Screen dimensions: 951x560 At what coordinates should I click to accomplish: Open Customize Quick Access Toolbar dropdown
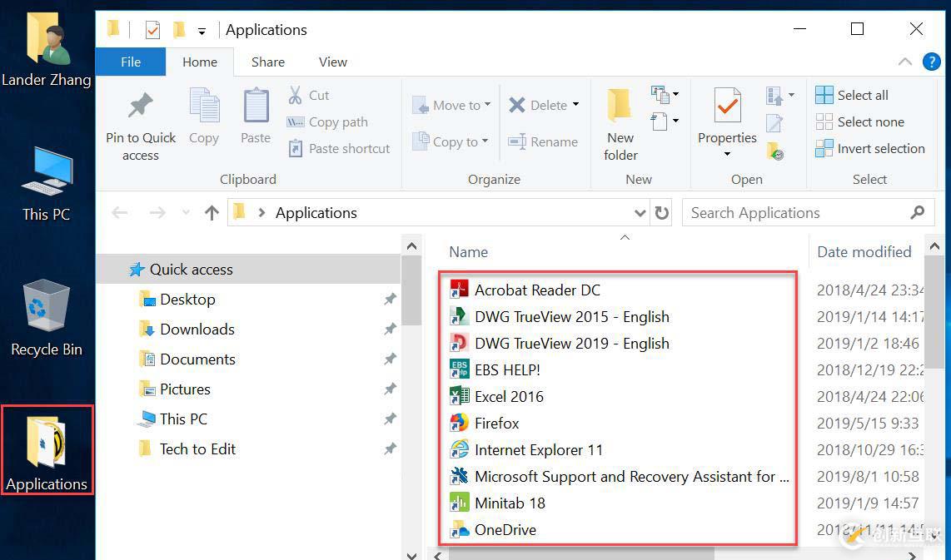[202, 31]
